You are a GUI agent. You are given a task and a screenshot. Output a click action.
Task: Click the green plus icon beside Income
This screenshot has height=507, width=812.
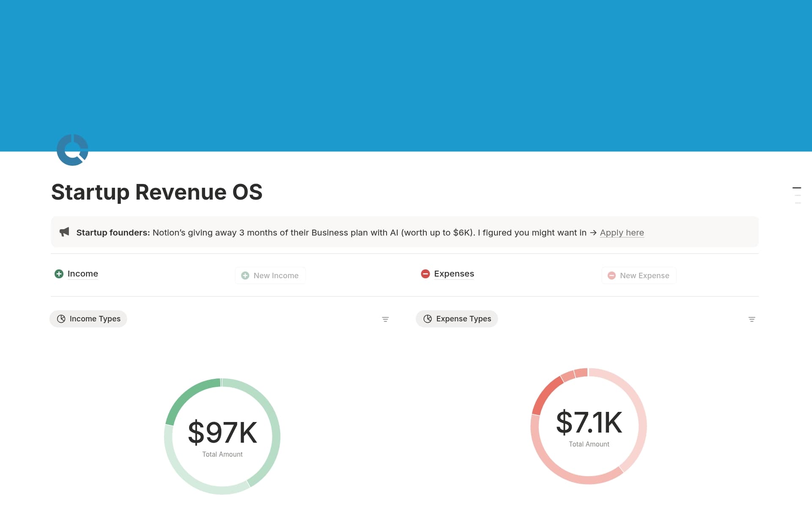pyautogui.click(x=58, y=274)
